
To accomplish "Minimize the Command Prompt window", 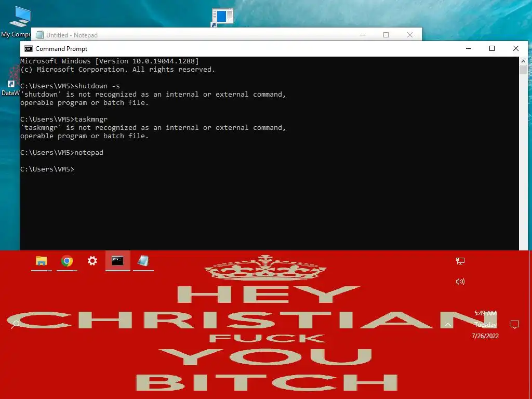I will (x=469, y=48).
